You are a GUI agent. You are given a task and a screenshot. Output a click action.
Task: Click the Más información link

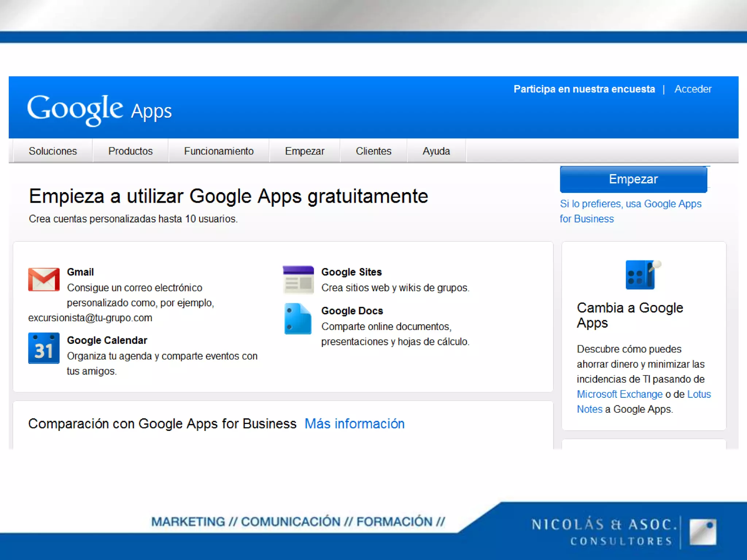pyautogui.click(x=355, y=424)
